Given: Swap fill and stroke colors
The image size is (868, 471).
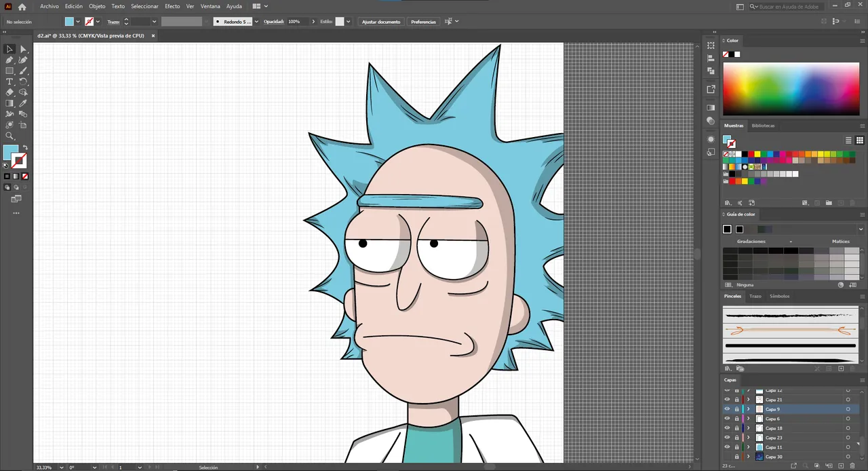Looking at the screenshot, I should point(25,147).
